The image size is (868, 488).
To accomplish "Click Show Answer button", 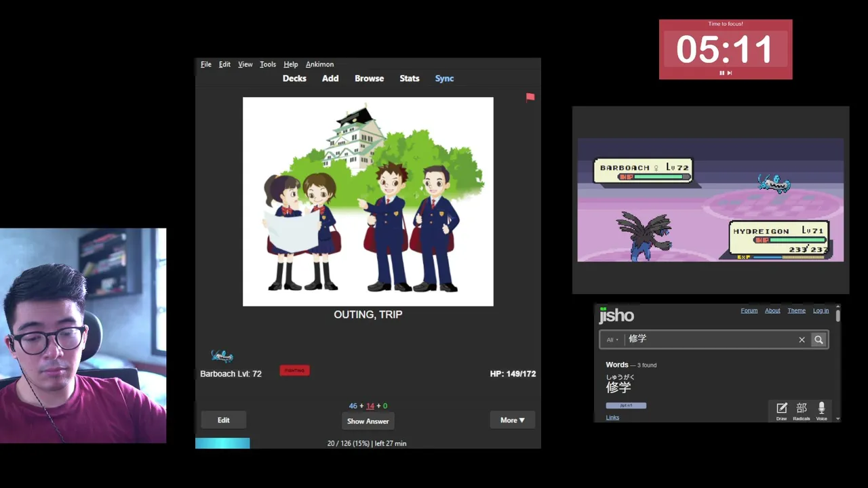I will point(368,421).
